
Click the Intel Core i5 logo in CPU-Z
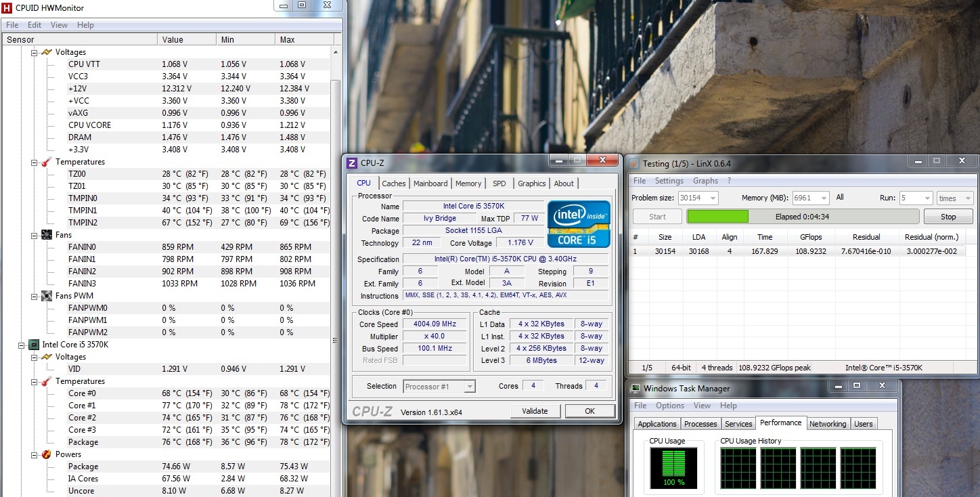[x=579, y=224]
